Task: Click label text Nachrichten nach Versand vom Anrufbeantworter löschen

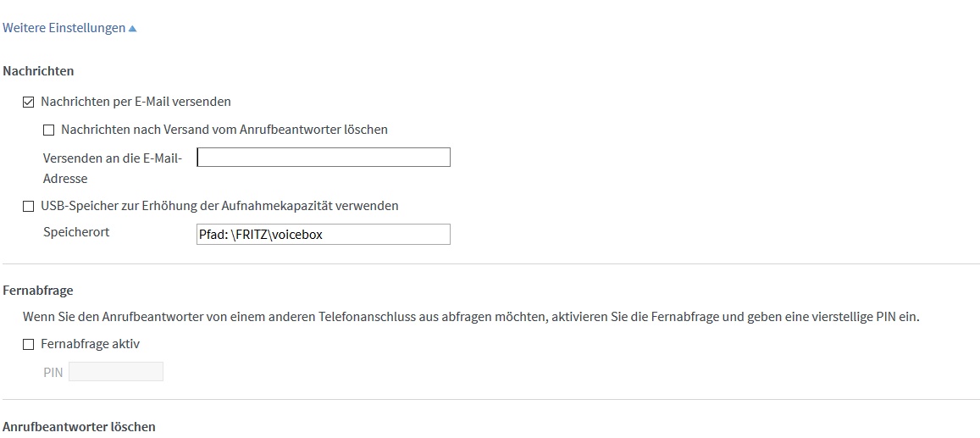Action: 224,130
